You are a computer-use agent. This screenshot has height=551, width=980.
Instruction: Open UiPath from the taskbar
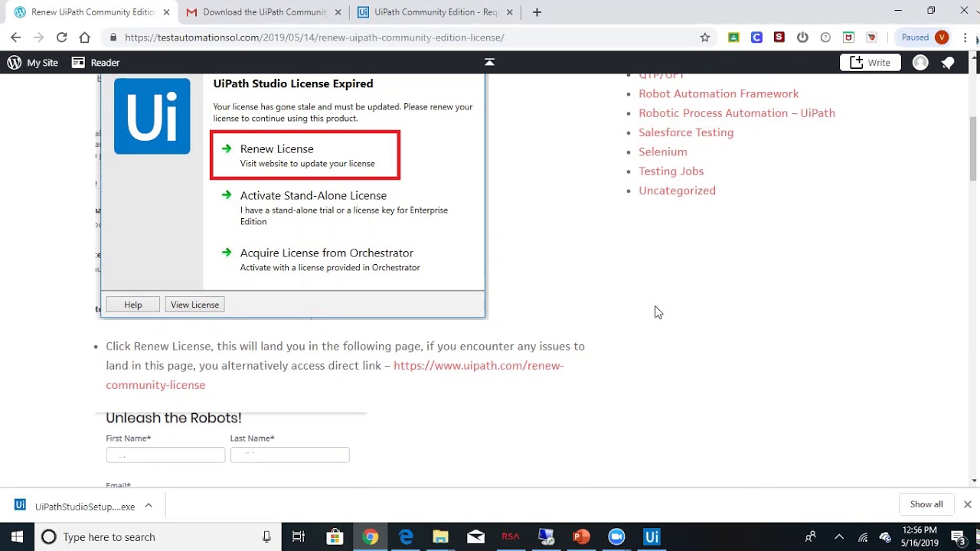pyautogui.click(x=652, y=536)
